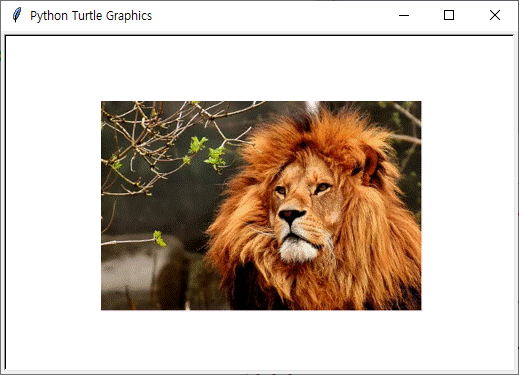Click the lion's white chin fur

[298, 250]
